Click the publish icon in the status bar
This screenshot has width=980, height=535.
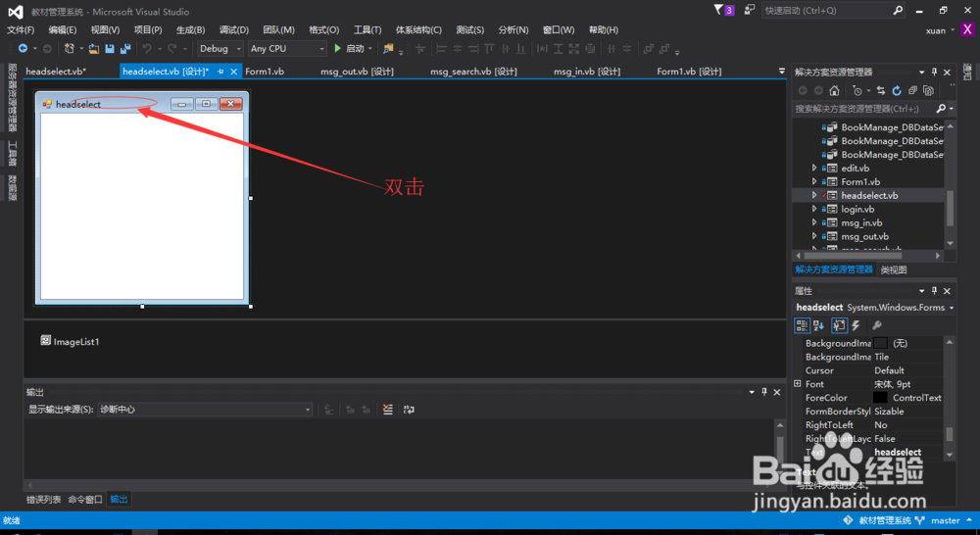848,520
